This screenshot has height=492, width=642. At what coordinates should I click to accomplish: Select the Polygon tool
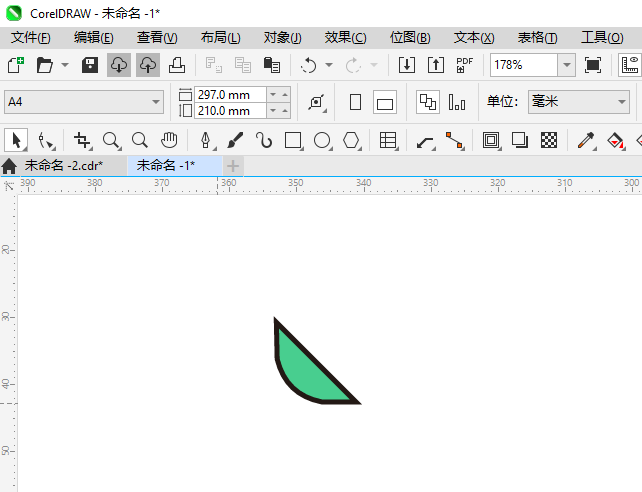[x=351, y=140]
